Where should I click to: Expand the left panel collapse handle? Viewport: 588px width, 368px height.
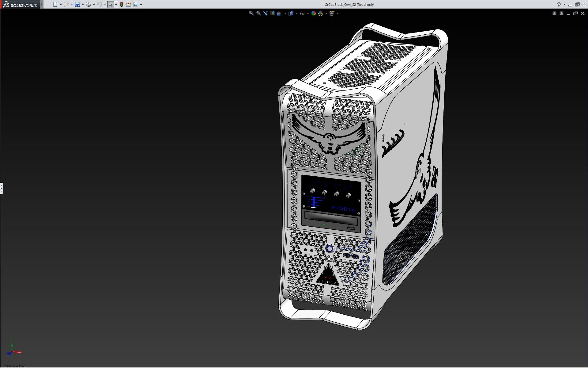click(2, 188)
